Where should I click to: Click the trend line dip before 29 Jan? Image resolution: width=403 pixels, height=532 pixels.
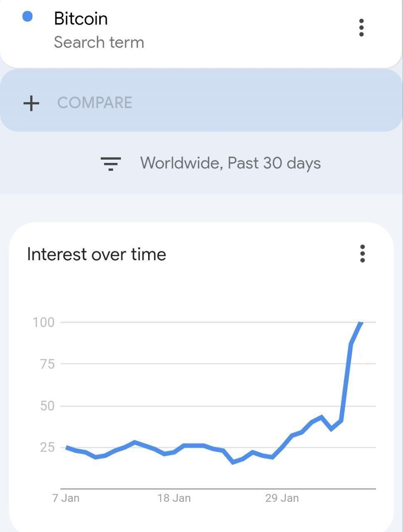(x=233, y=462)
